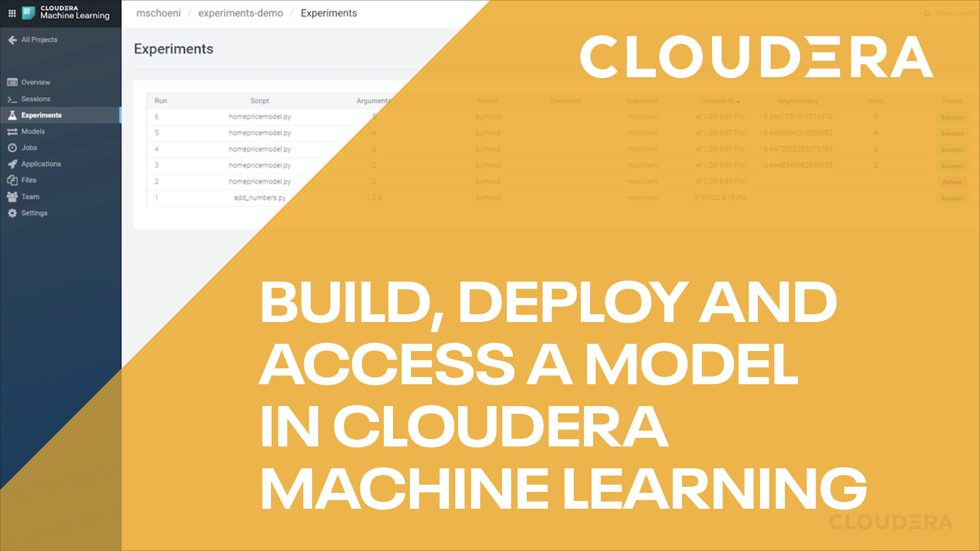Click the Cloudera Machine Learning logo

66,13
